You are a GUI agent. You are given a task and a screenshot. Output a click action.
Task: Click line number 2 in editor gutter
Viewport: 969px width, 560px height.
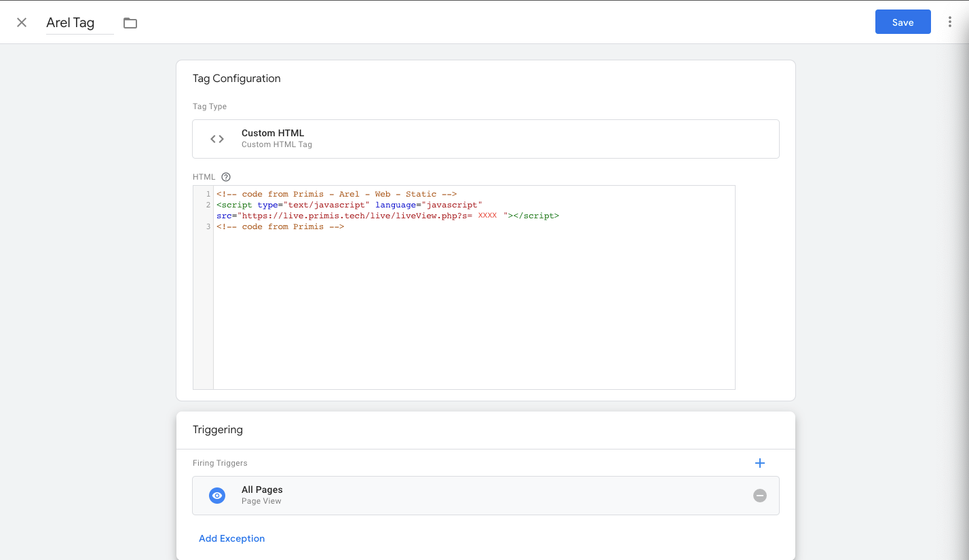pyautogui.click(x=208, y=205)
